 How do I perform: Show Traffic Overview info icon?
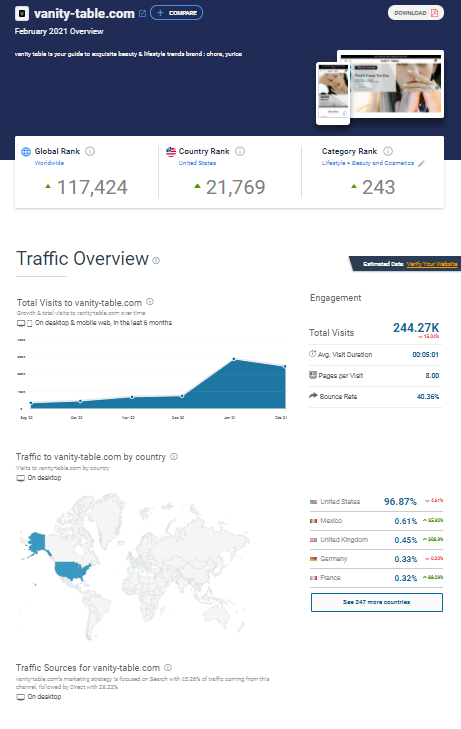tap(156, 260)
